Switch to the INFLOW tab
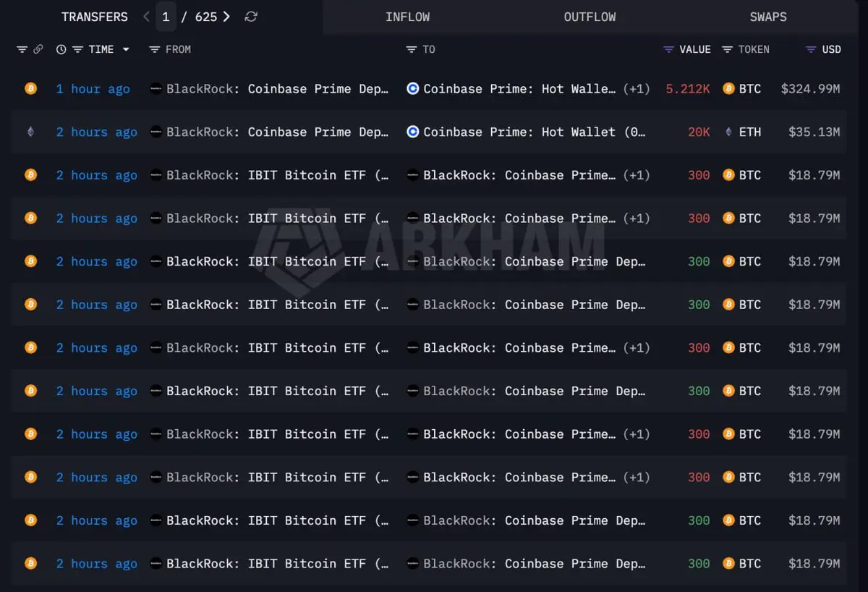Image resolution: width=868 pixels, height=592 pixels. (x=407, y=17)
